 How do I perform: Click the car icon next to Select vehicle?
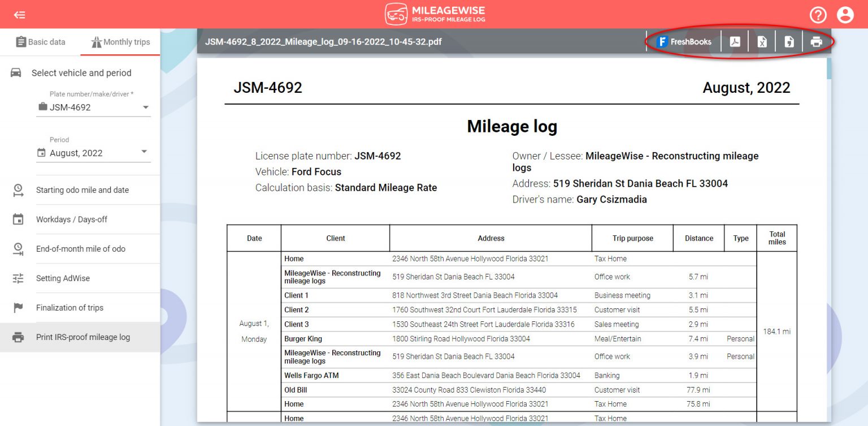(18, 72)
